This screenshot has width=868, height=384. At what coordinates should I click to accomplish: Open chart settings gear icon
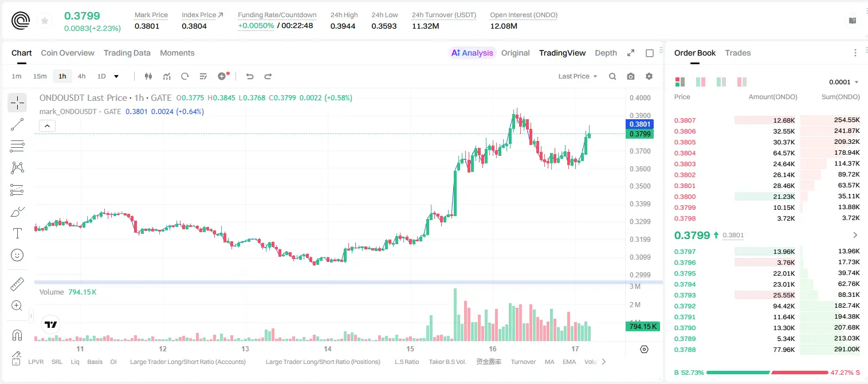(x=649, y=76)
